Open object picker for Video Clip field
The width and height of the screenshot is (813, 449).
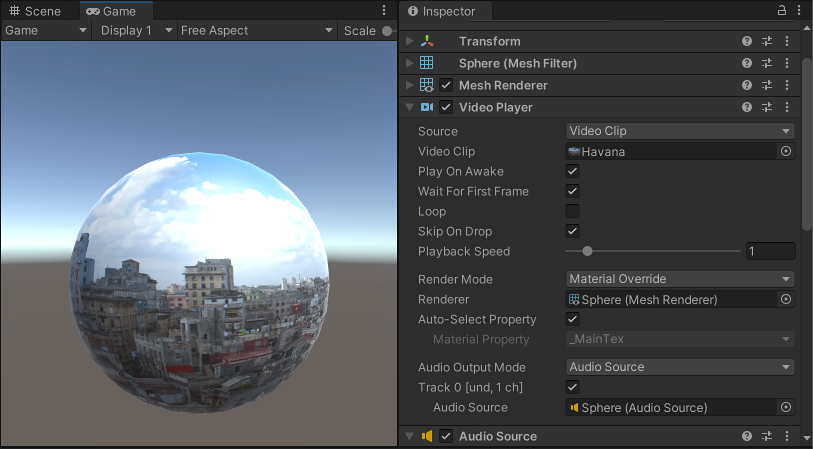786,151
